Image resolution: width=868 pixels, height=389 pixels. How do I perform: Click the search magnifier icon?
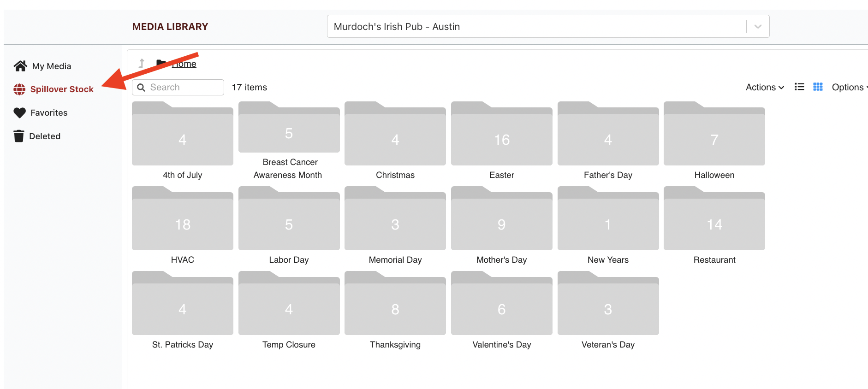tap(142, 88)
